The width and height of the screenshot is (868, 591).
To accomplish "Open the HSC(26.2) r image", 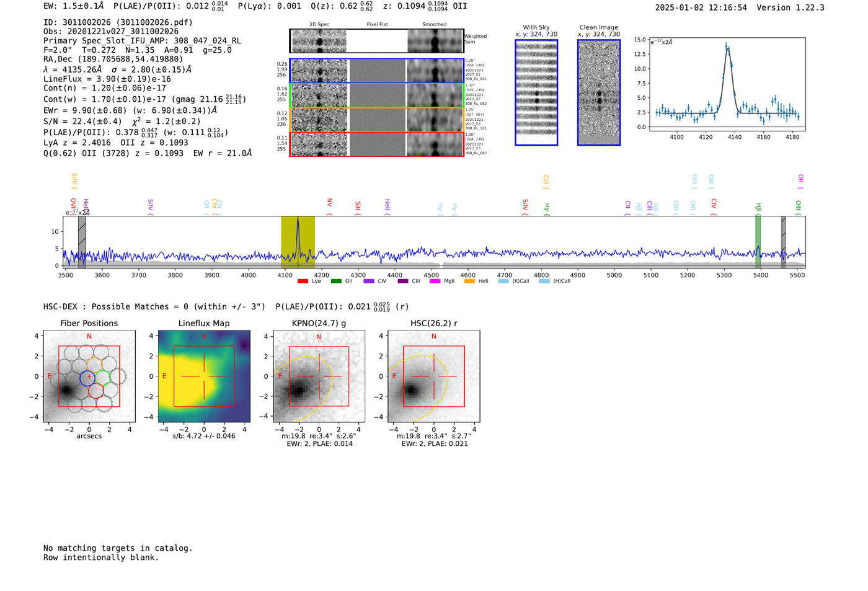I will (433, 376).
